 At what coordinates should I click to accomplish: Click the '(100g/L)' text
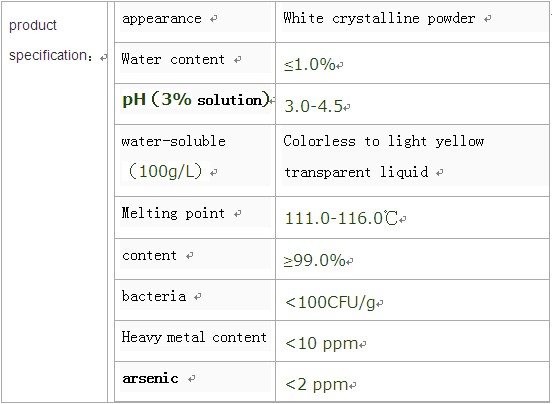[x=165, y=171]
